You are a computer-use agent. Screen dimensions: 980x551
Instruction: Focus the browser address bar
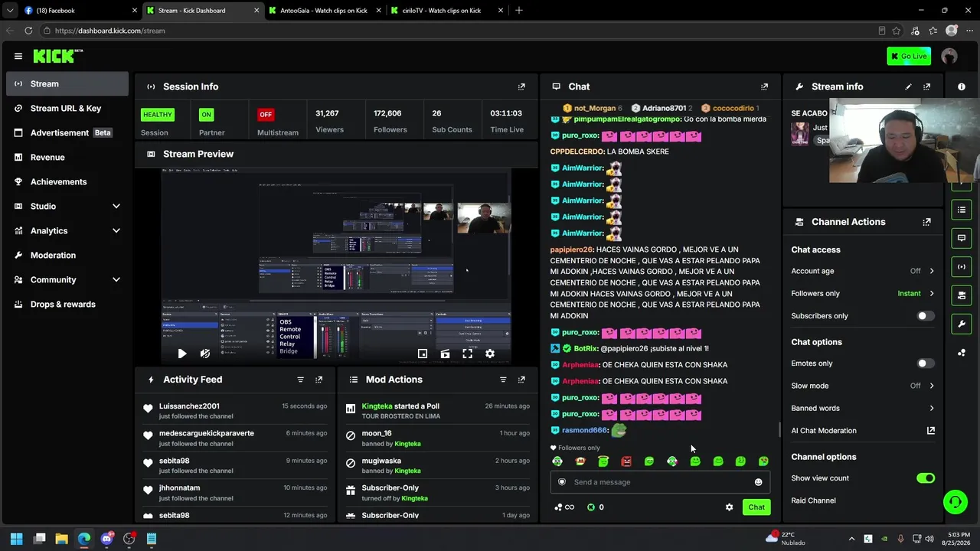(x=459, y=31)
